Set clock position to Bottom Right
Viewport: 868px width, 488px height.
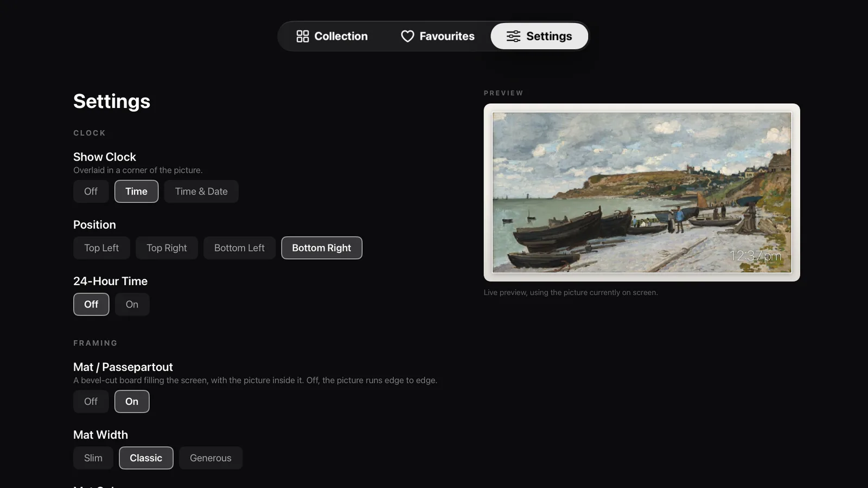coord(322,248)
